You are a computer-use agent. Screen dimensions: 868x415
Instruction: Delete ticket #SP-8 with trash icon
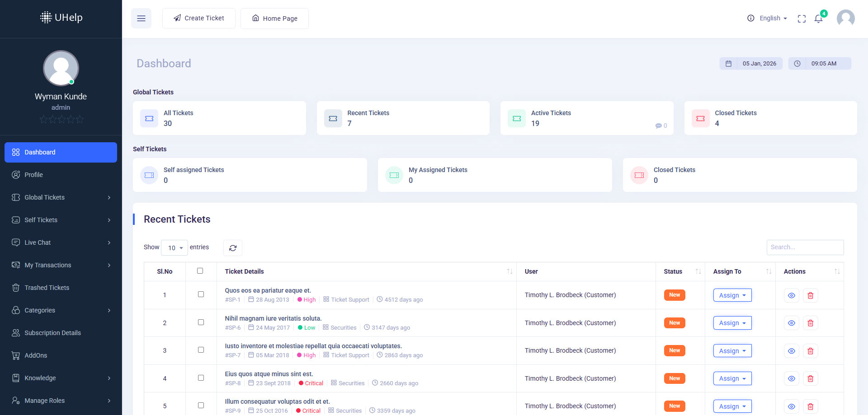(810, 379)
